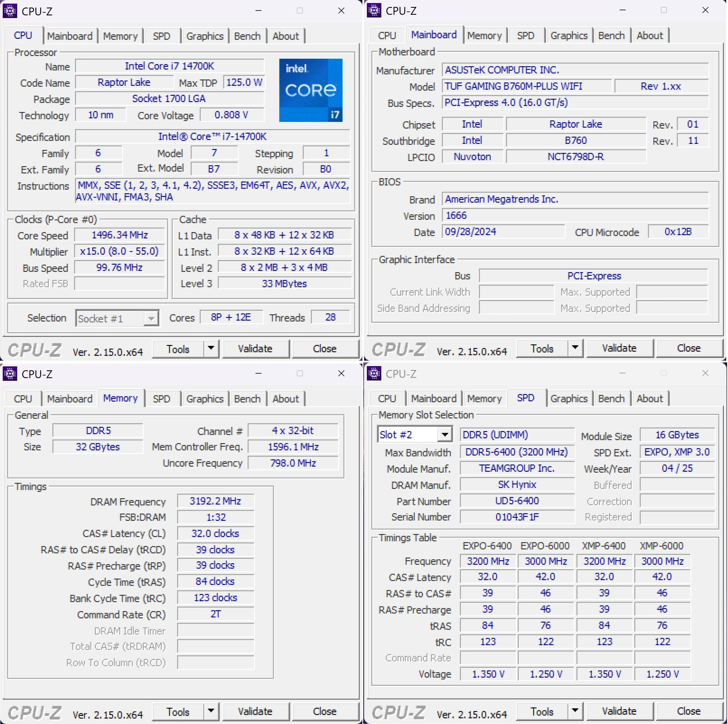Screen dimensions: 728x724
Task: Click the CPU Microcode value 0x12B
Action: point(678,232)
